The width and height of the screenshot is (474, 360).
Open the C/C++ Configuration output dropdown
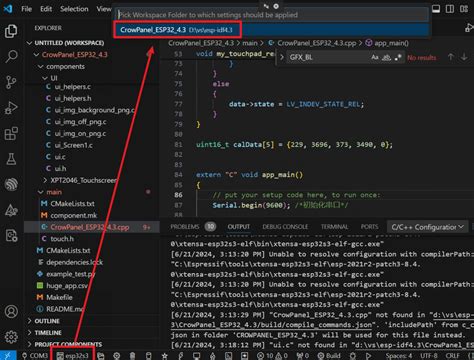428,227
